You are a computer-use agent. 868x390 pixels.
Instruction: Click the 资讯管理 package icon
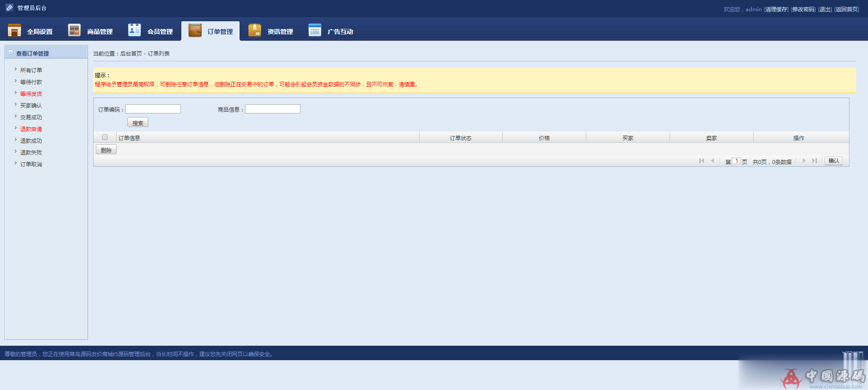(255, 30)
